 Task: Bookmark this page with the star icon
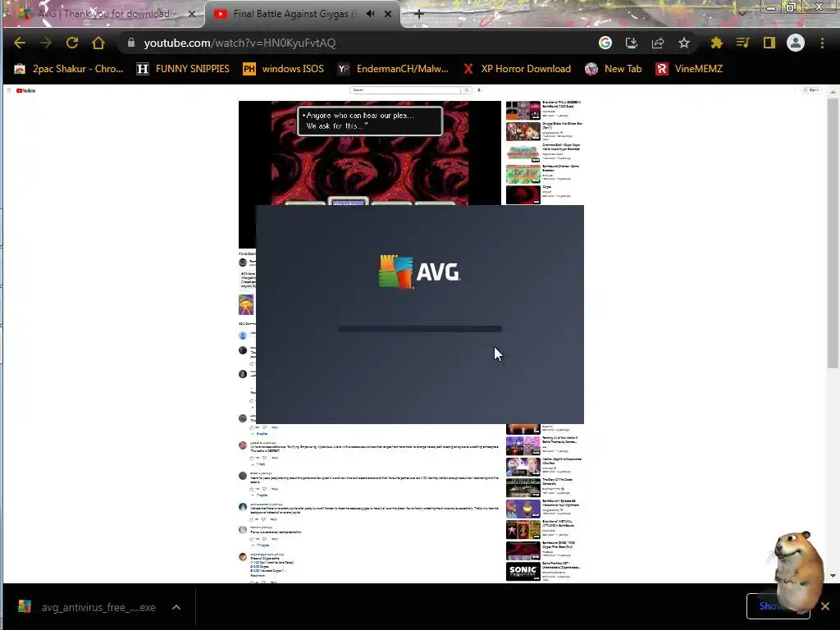pyautogui.click(x=684, y=43)
